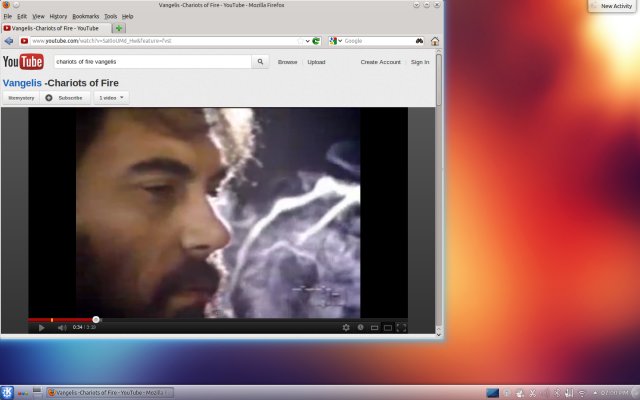This screenshot has height=400, width=640.
Task: Click the YouTube site identity icon in address bar
Action: click(x=24, y=41)
